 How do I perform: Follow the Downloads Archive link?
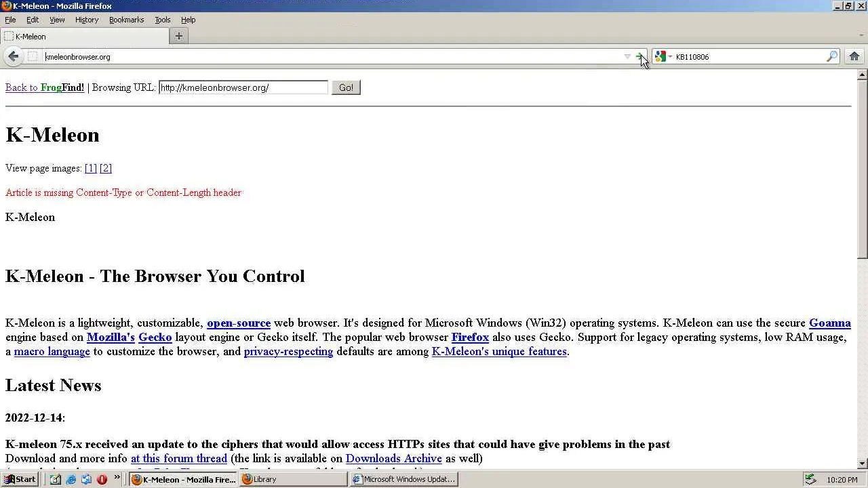[x=394, y=459]
